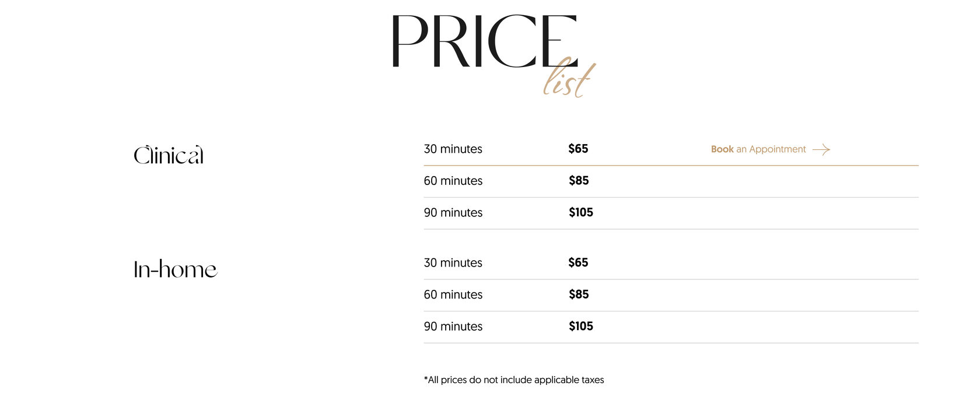Click the large PRICE heading
This screenshot has height=410, width=980.
483,42
